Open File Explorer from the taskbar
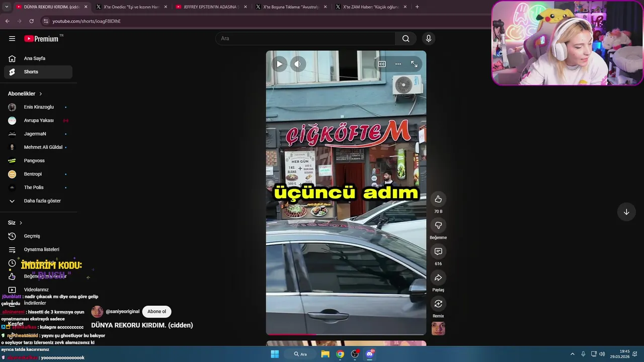 pyautogui.click(x=325, y=354)
